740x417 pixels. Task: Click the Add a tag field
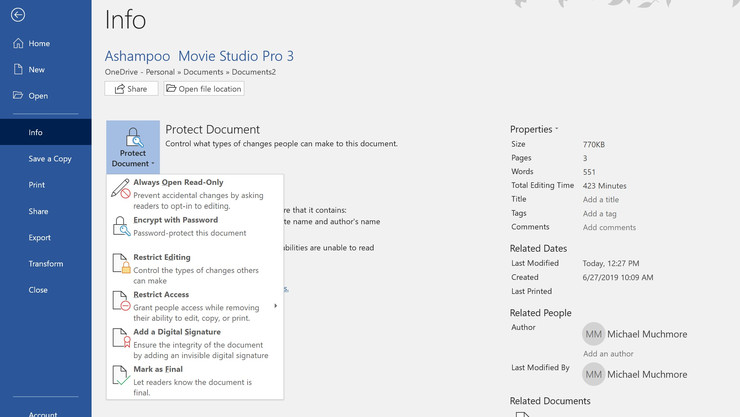coord(600,213)
